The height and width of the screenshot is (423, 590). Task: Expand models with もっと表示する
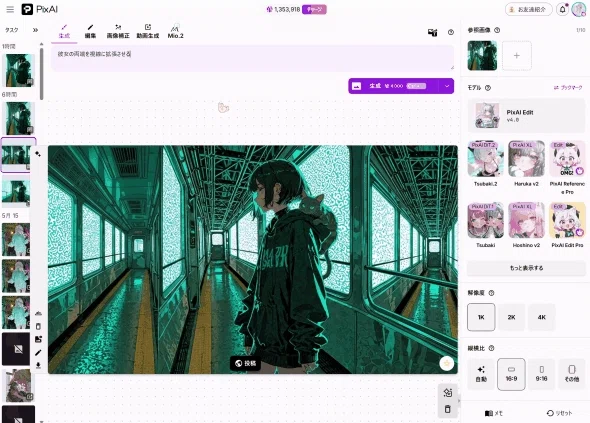coord(526,268)
